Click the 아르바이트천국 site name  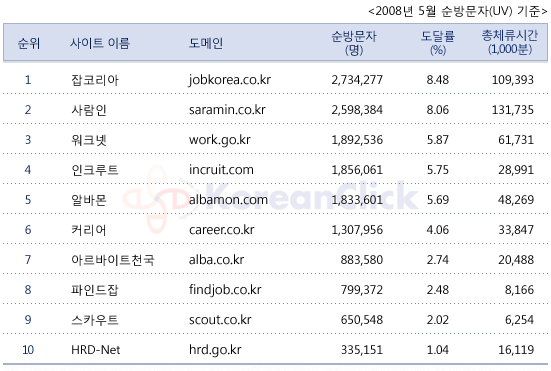tap(112, 260)
